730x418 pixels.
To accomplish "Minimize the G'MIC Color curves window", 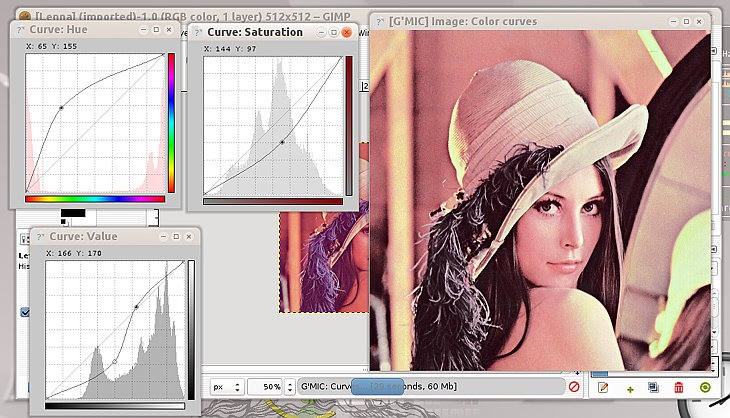I will click(673, 21).
